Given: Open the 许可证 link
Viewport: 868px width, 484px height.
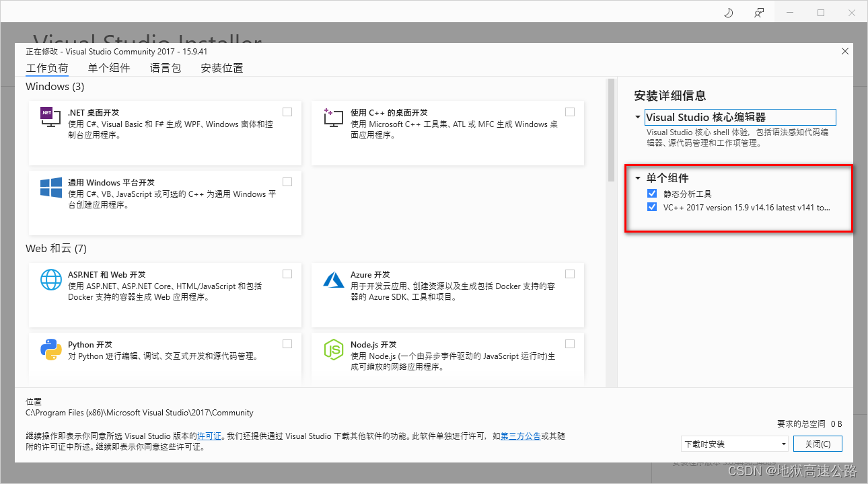Looking at the screenshot, I should [209, 436].
